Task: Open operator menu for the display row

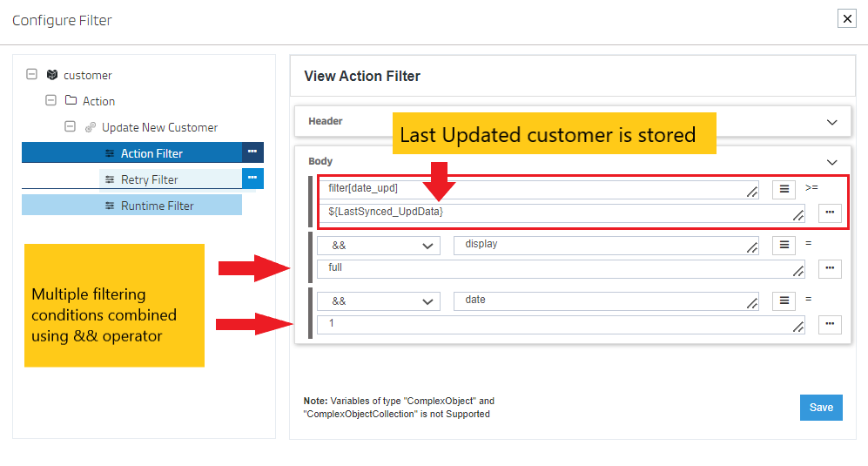Action: pyautogui.click(x=784, y=246)
